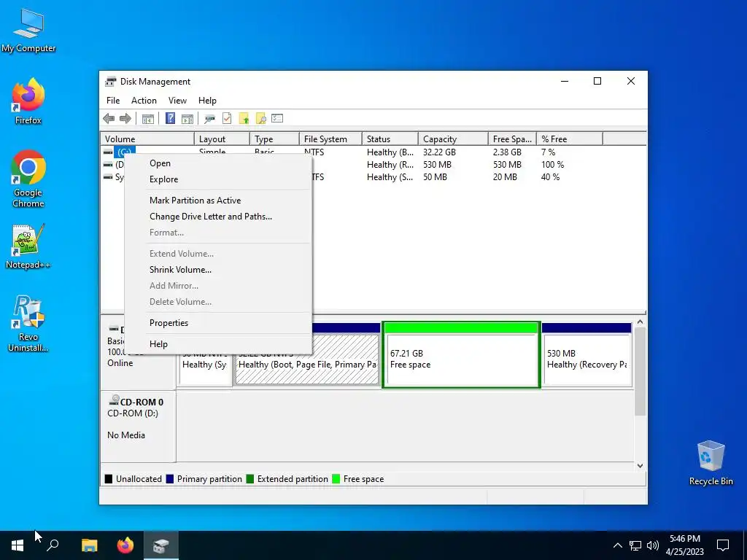This screenshot has width=747, height=560.
Task: Click the 40 % free cell
Action: pos(550,177)
